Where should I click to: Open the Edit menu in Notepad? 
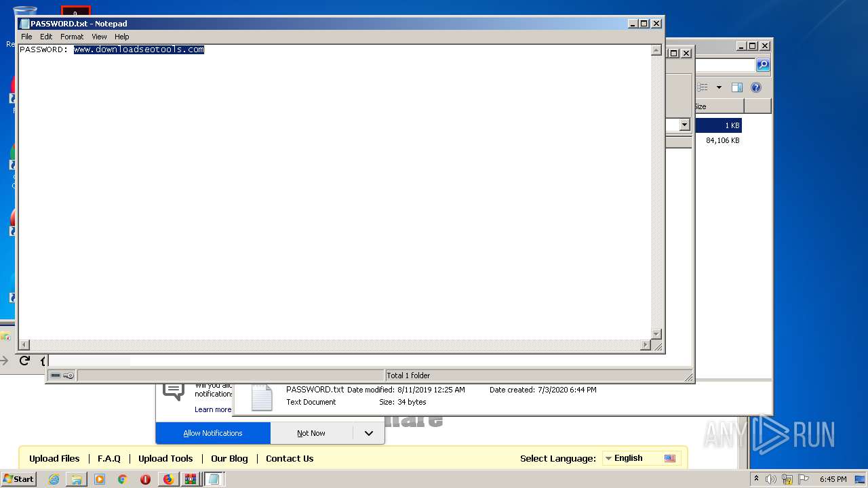(46, 37)
